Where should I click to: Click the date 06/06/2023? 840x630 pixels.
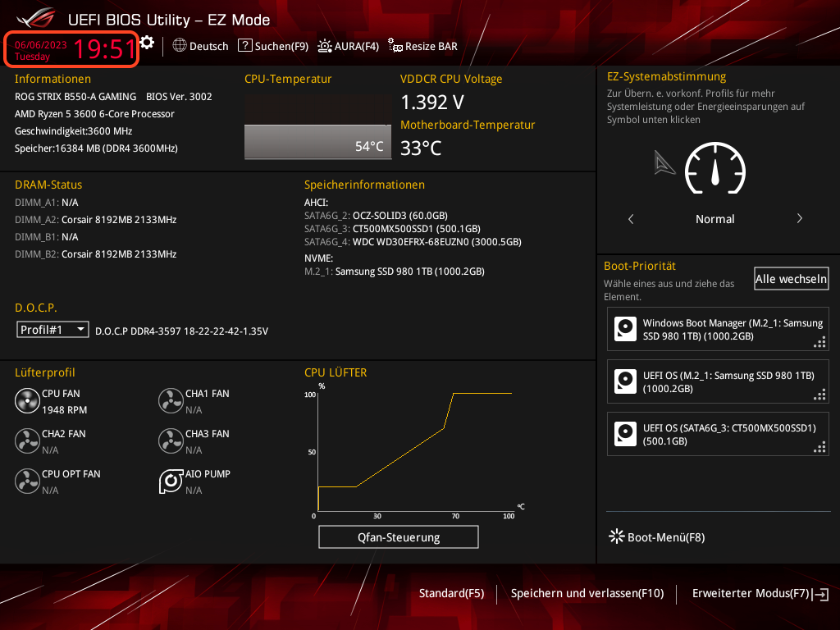click(x=41, y=44)
